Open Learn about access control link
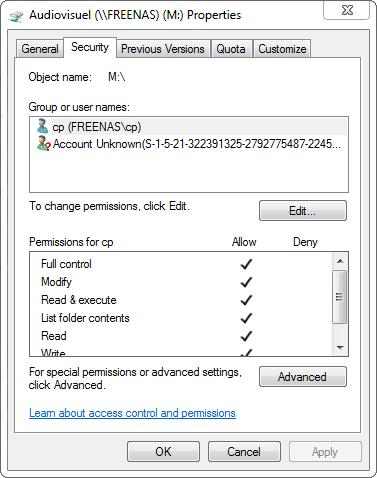377x478 pixels. 132,413
